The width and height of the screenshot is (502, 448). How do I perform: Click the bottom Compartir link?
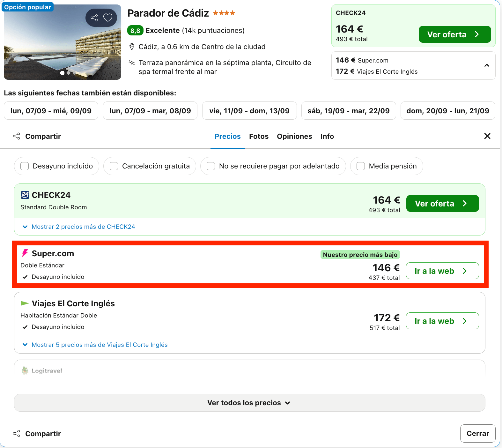pos(37,434)
